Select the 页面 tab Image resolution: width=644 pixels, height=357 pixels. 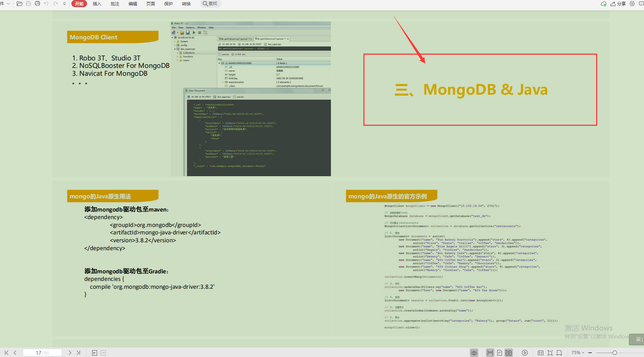[x=150, y=4]
